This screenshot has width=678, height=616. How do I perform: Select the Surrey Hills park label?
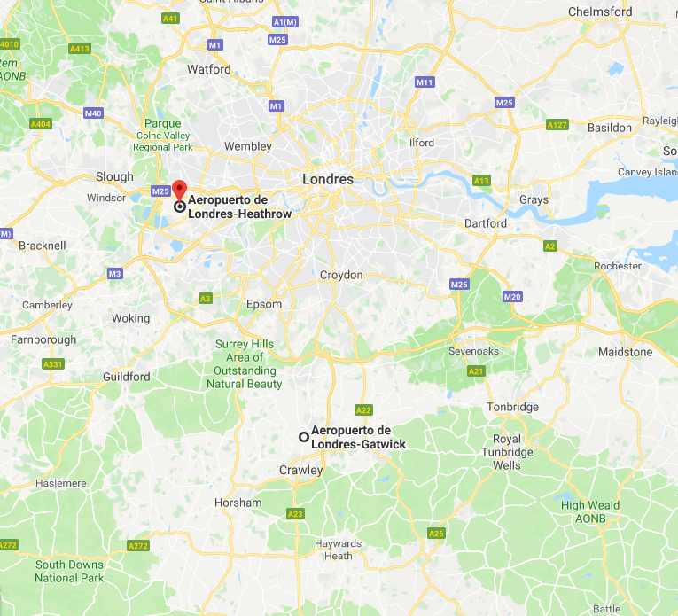point(245,364)
